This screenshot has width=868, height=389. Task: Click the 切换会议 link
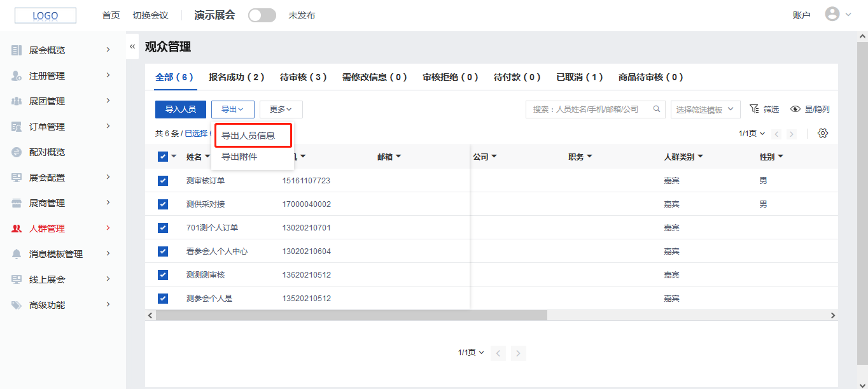click(x=151, y=15)
